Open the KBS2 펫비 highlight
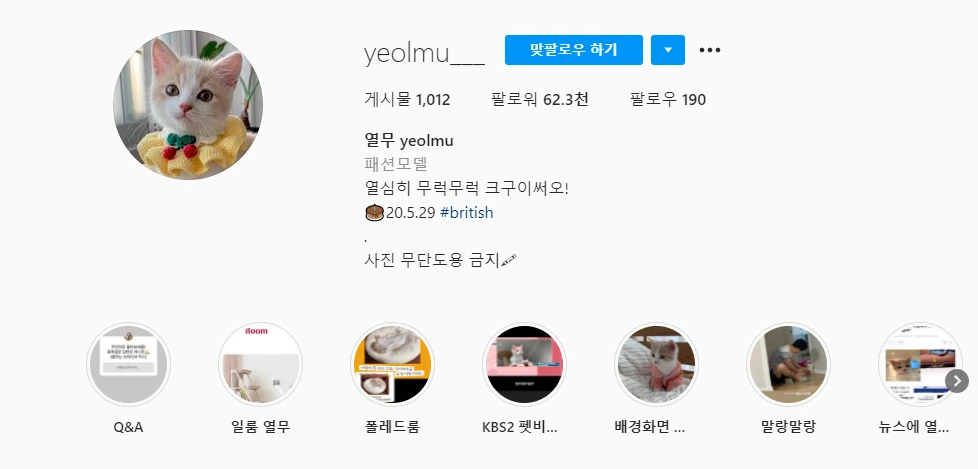The height and width of the screenshot is (469, 978). [525, 364]
